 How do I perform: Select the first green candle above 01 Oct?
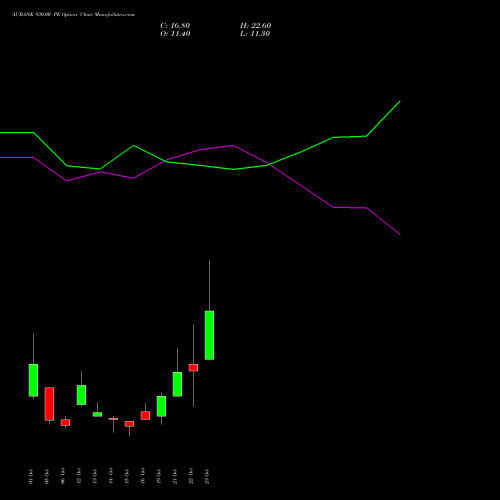click(33, 380)
